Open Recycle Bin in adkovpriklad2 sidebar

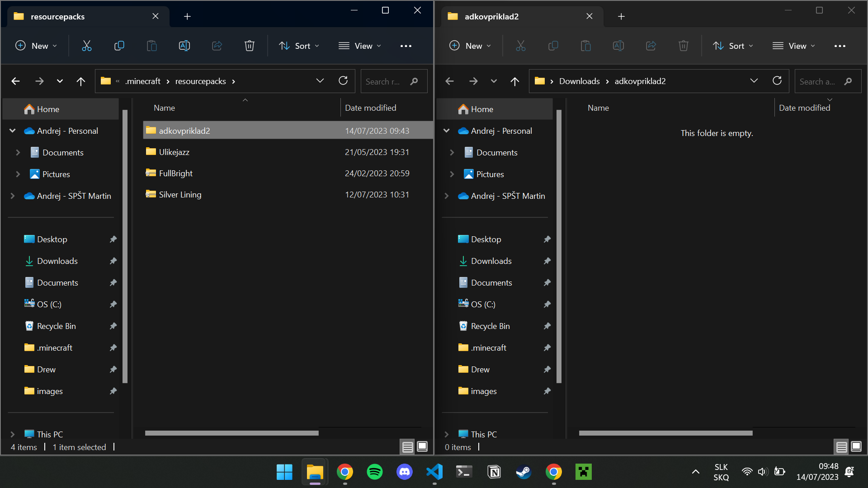tap(490, 326)
